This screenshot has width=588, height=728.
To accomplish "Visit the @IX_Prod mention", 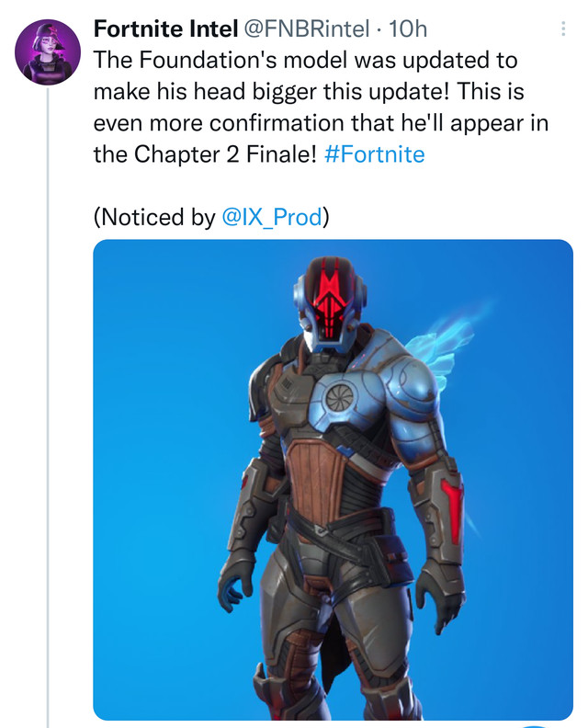I will (272, 218).
